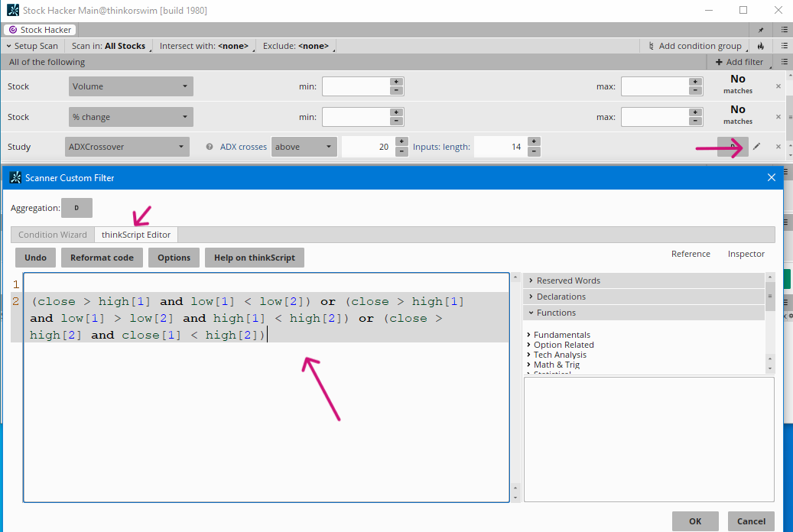Remove the ADXCrossover study filter row

coord(778,147)
